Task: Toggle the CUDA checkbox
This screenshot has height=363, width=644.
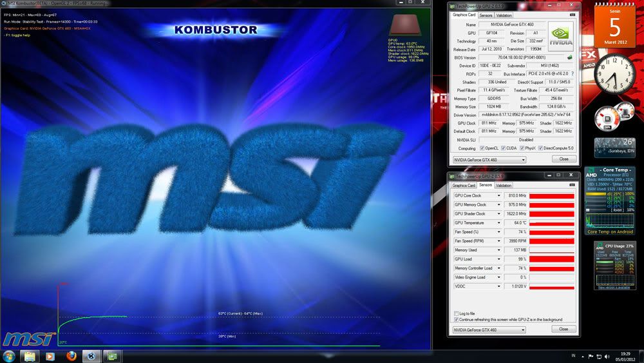Action: click(503, 148)
